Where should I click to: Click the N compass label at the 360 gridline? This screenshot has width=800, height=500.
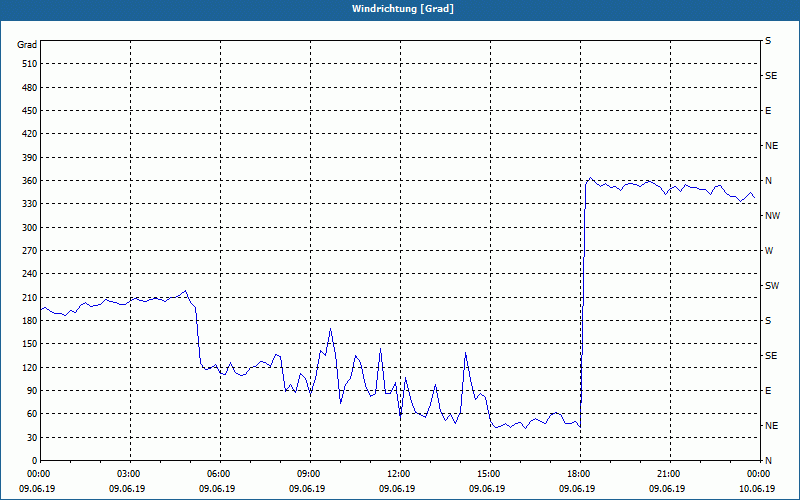pos(768,181)
